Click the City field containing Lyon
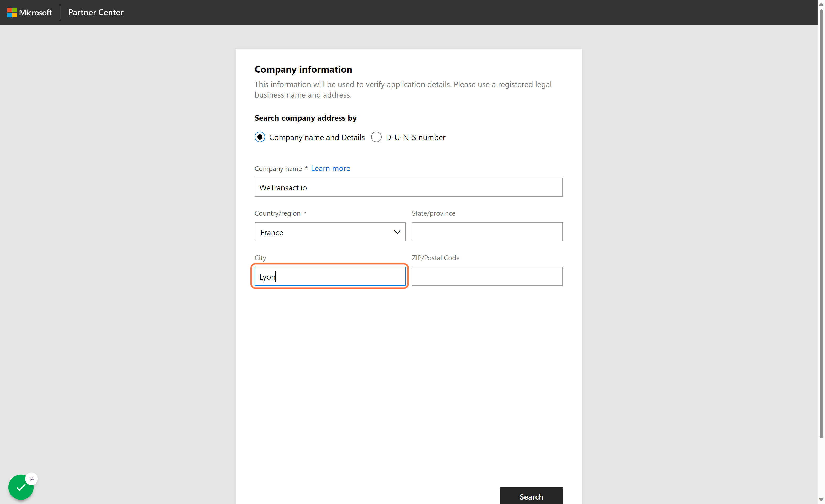This screenshot has height=504, width=825. coord(330,276)
